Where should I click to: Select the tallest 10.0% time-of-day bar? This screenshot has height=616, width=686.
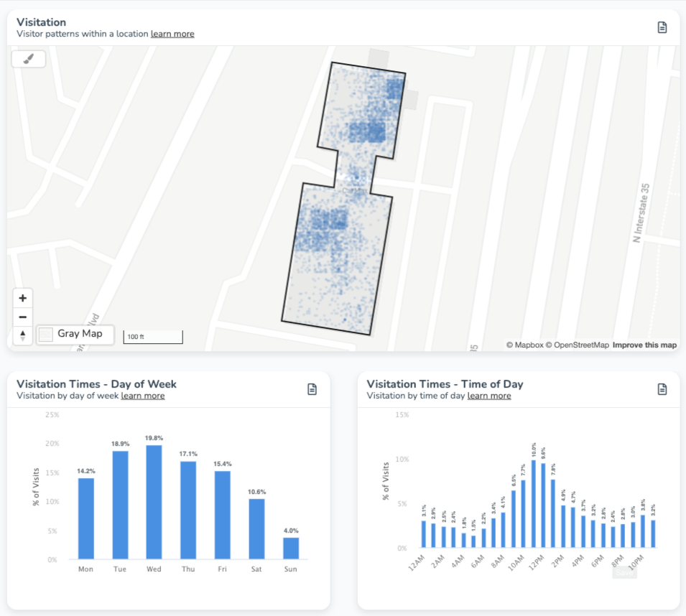[x=533, y=504]
